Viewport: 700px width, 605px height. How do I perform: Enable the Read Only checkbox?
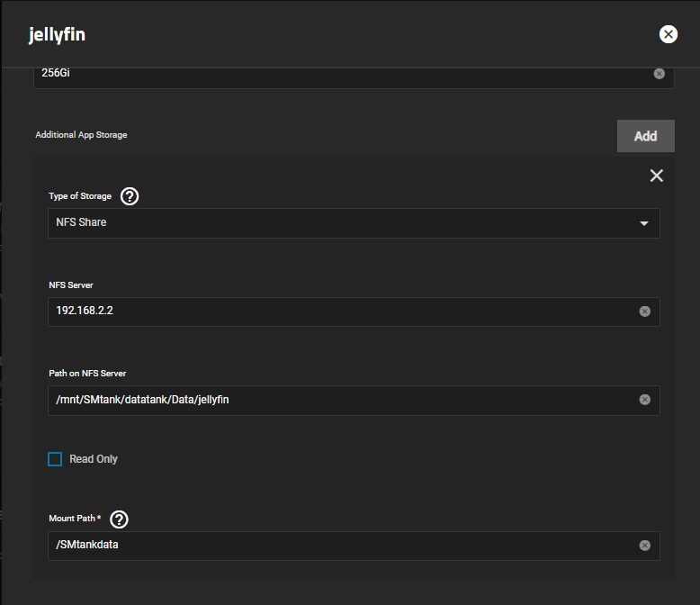click(x=55, y=459)
